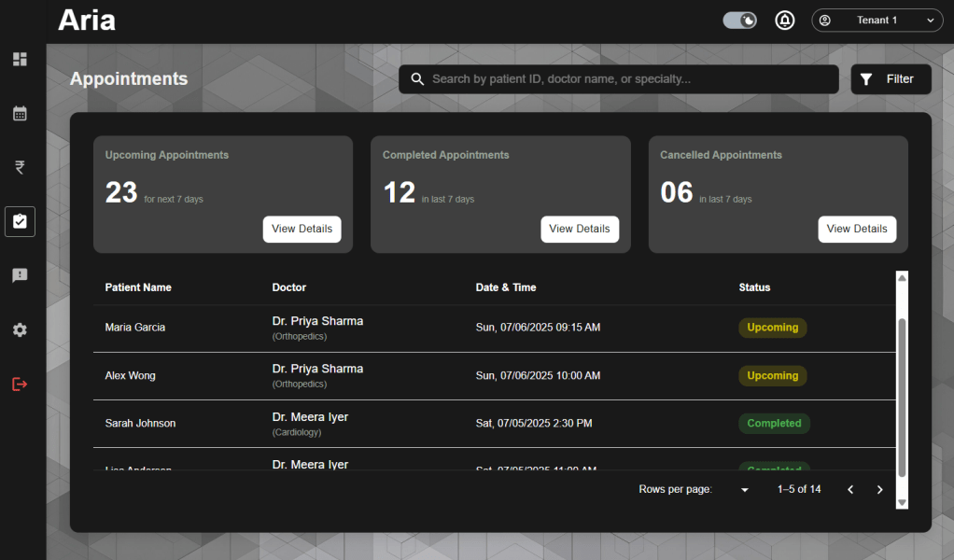View Details for Completed Appointments
Image resolution: width=954 pixels, height=560 pixels.
pyautogui.click(x=579, y=230)
